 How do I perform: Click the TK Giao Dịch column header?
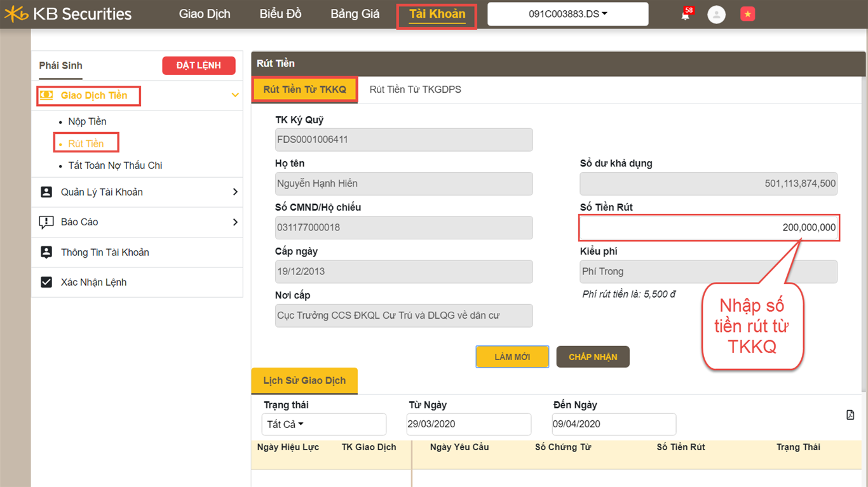pos(369,447)
